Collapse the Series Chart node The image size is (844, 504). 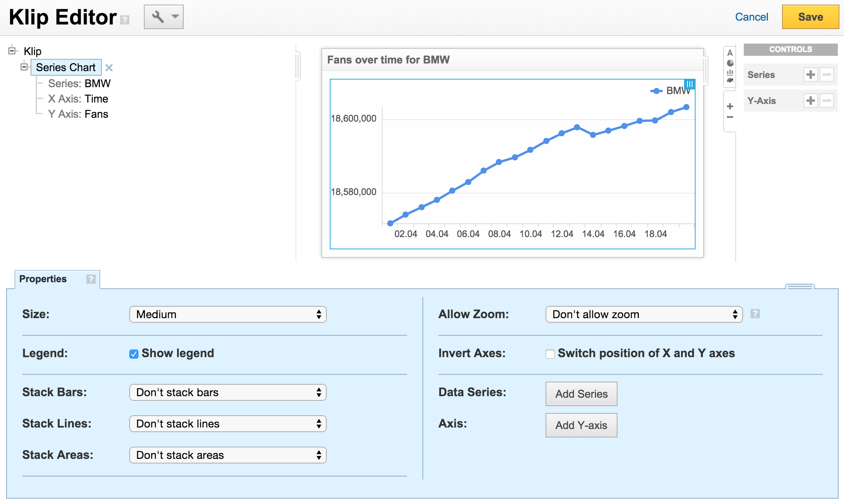(24, 67)
